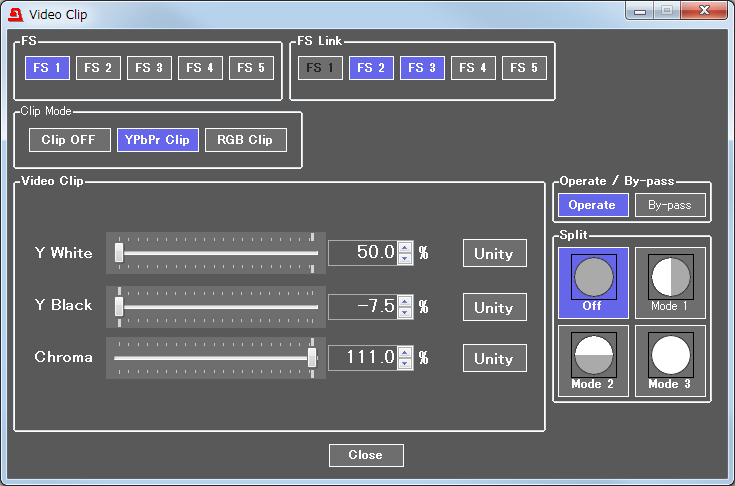Decrease Y Black value with down arrow
Viewport: 735px width, 486px height.
point(404,312)
